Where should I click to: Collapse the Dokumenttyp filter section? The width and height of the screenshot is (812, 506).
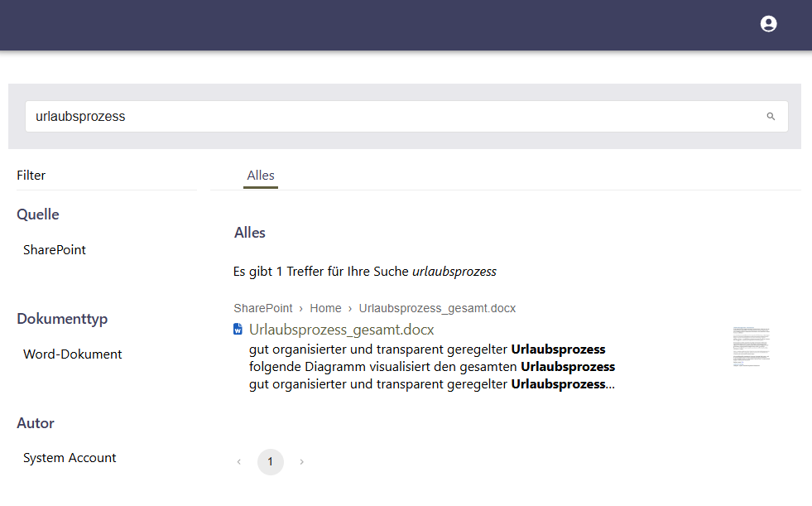click(62, 319)
